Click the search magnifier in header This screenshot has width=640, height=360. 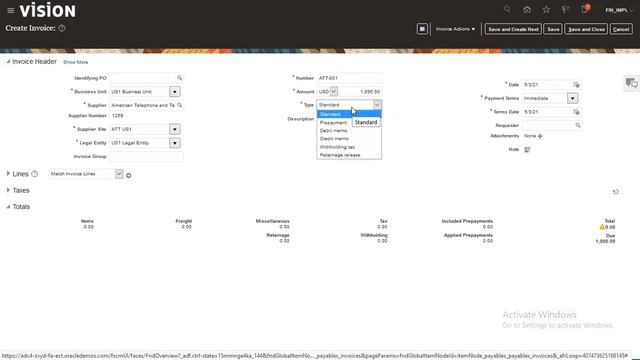coord(507,9)
